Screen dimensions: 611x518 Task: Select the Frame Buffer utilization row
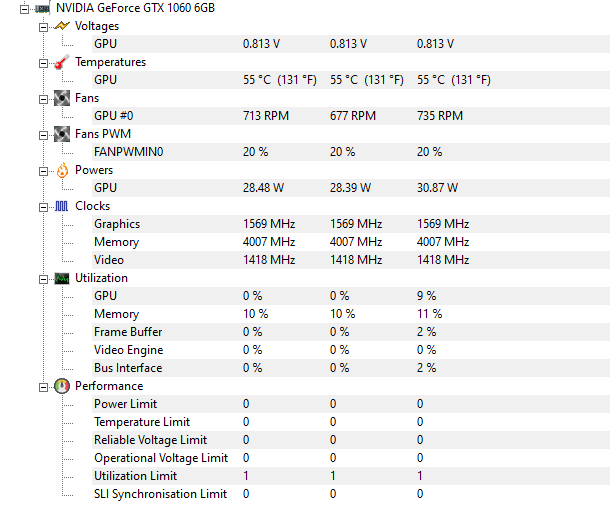351,332
